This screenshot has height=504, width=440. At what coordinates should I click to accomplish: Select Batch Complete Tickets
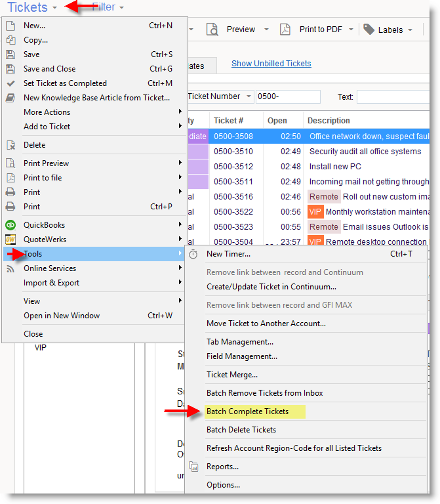point(247,411)
